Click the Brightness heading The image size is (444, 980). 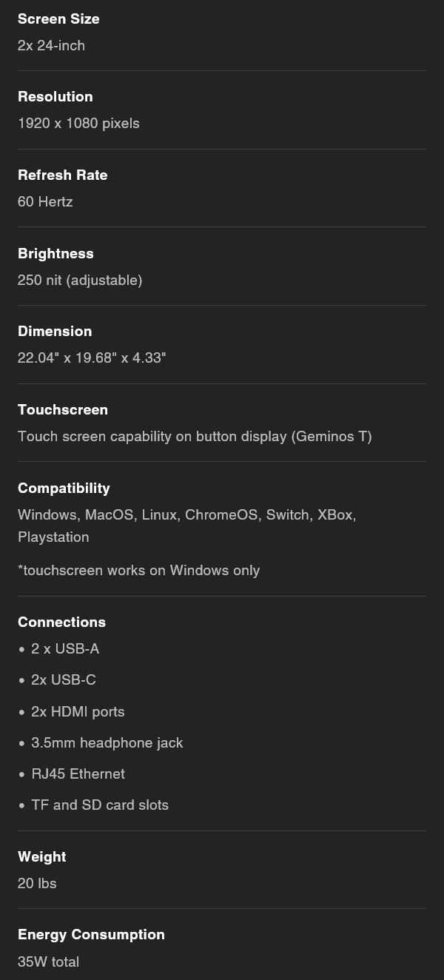pos(55,254)
